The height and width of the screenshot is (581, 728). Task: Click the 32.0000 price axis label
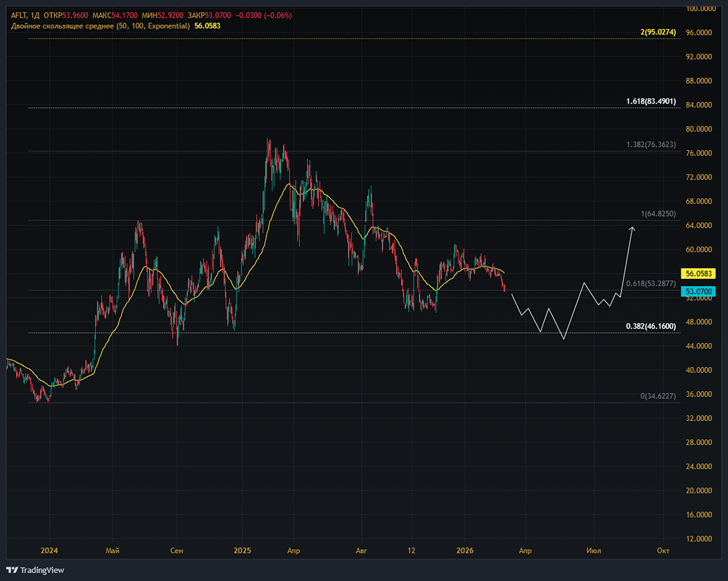pyautogui.click(x=699, y=419)
